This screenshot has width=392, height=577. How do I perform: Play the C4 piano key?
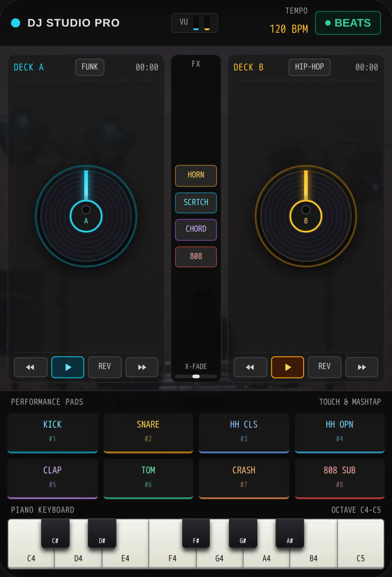pyautogui.click(x=31, y=558)
